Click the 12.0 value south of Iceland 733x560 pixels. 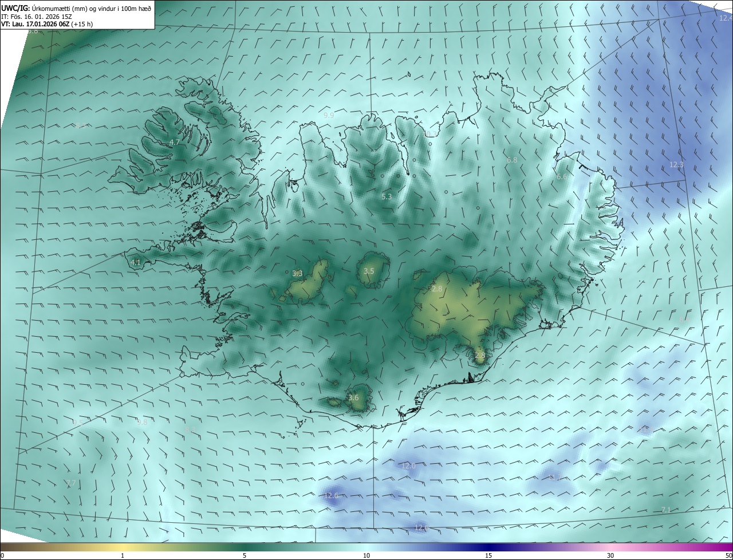pyautogui.click(x=408, y=466)
